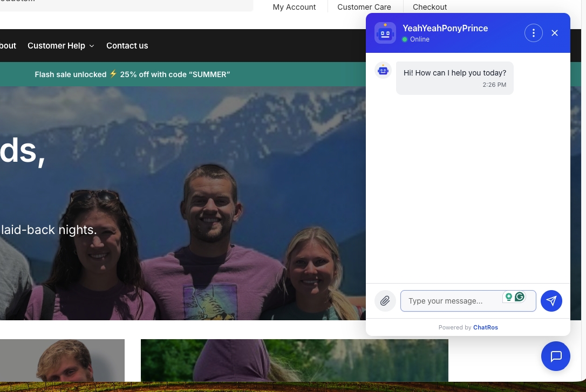Screen dimensions: 586x392
Task: Send the chat message with paper-plane button
Action: tap(551, 301)
